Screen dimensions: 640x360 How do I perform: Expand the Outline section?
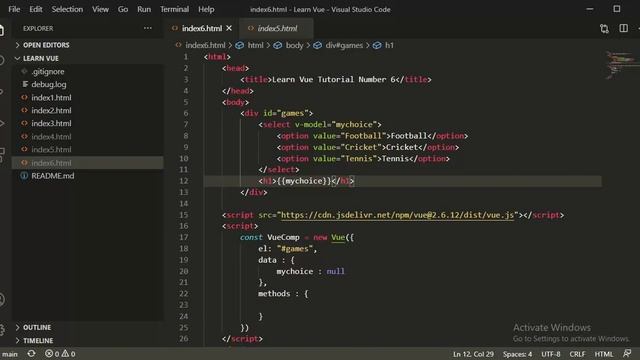coord(37,327)
